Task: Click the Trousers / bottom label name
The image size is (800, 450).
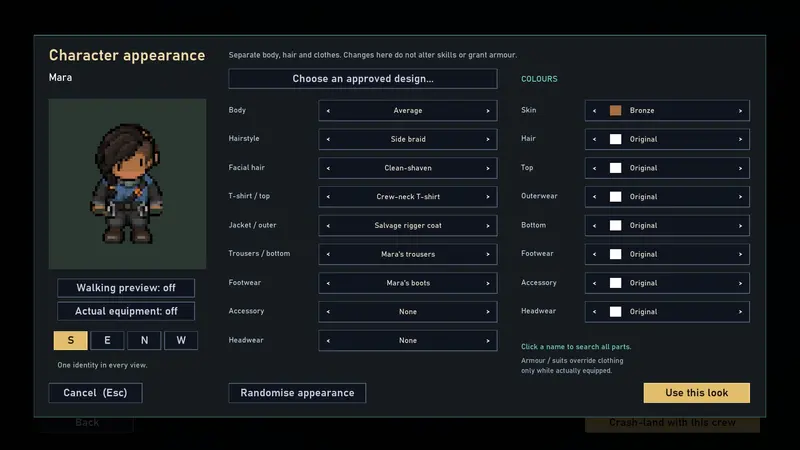Action: [259, 254]
